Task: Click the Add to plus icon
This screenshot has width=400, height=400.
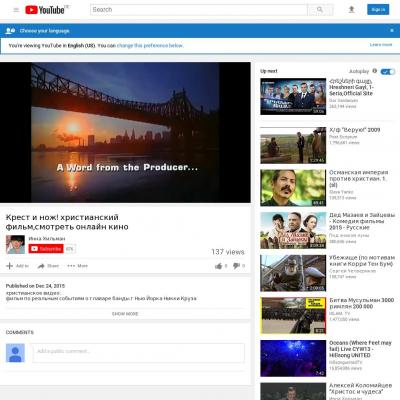Action: click(10, 266)
